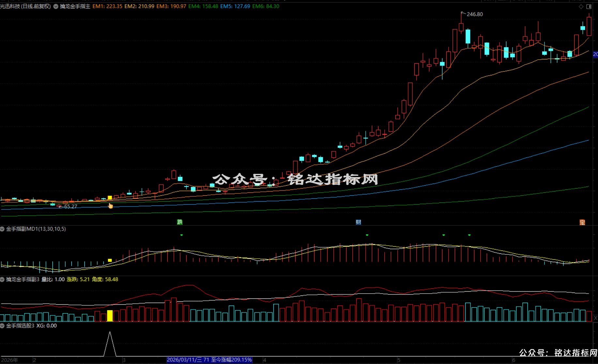Click the XG: 0.00 readout
This screenshot has width=598, height=364.
tap(46, 326)
